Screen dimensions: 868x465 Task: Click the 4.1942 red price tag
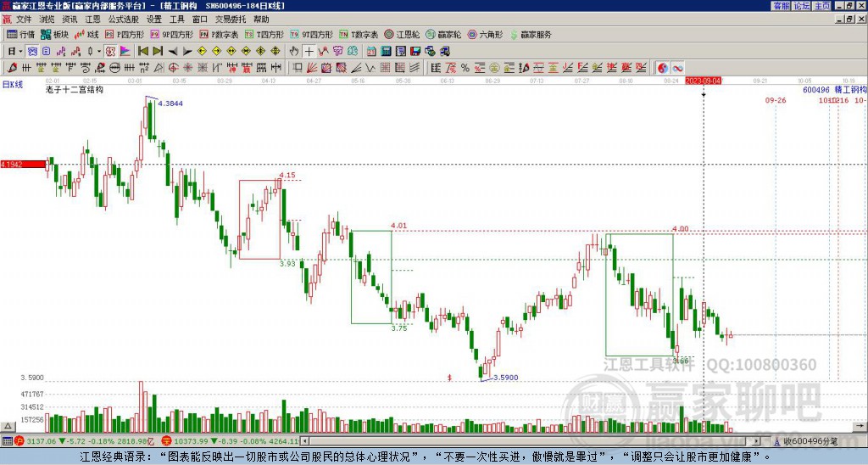(23, 165)
